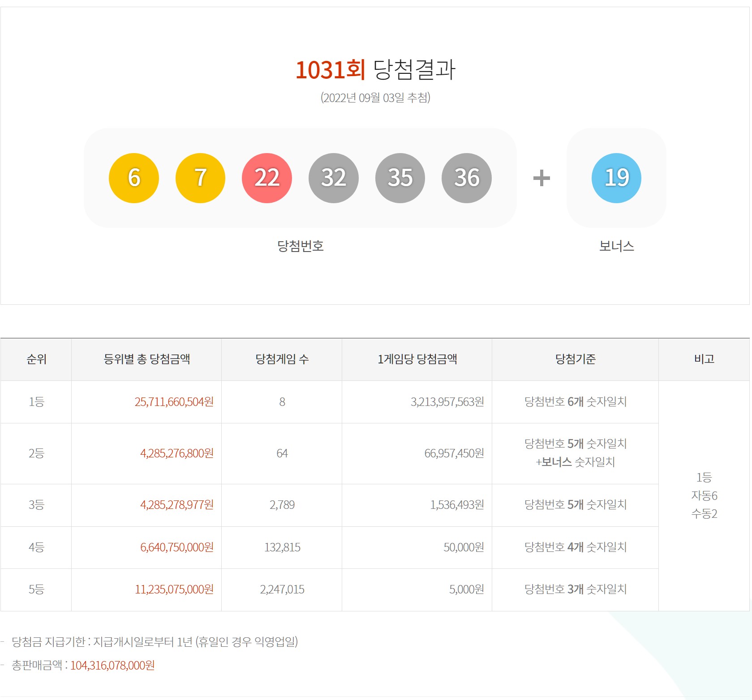The image size is (752, 700).
Task: Click the yellow ball number 7
Action: coord(200,178)
